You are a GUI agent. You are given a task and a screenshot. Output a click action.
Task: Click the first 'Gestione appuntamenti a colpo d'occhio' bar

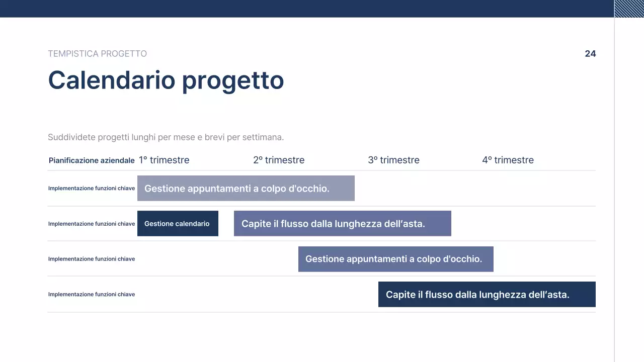tap(246, 188)
